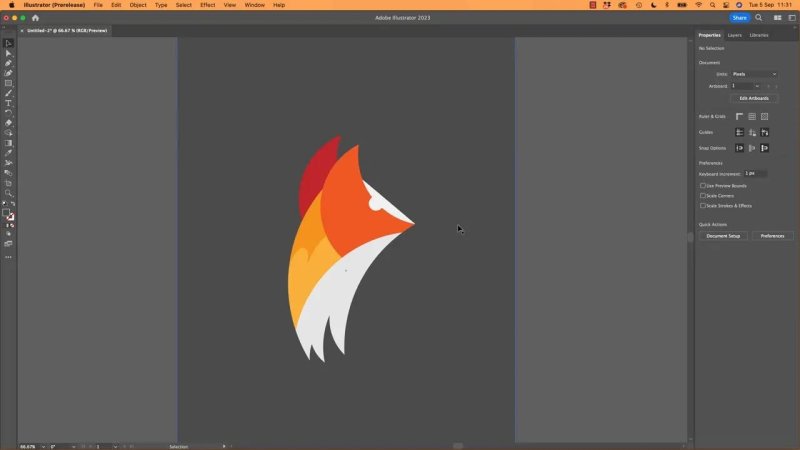This screenshot has height=450, width=800.
Task: Open the Edit Toolbar three dots
Action: [8, 257]
